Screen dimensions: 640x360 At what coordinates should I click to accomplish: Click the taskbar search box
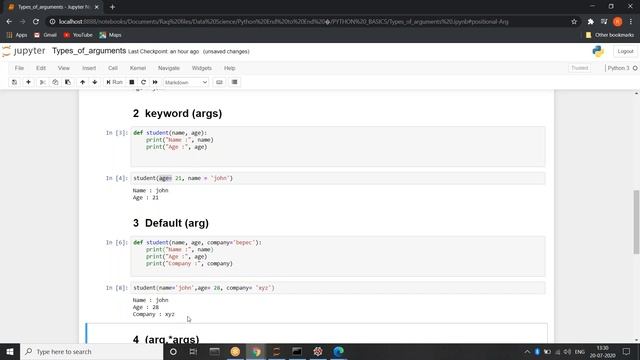[91, 351]
